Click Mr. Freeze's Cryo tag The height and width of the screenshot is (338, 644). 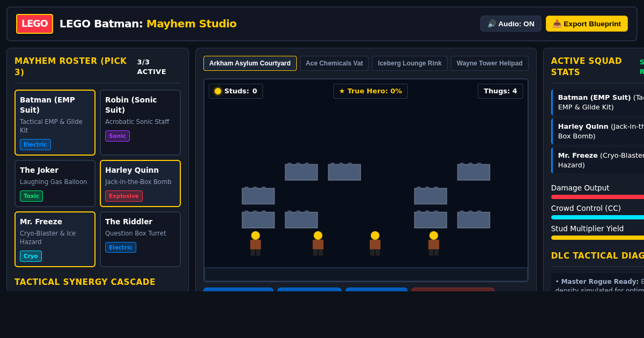click(31, 256)
